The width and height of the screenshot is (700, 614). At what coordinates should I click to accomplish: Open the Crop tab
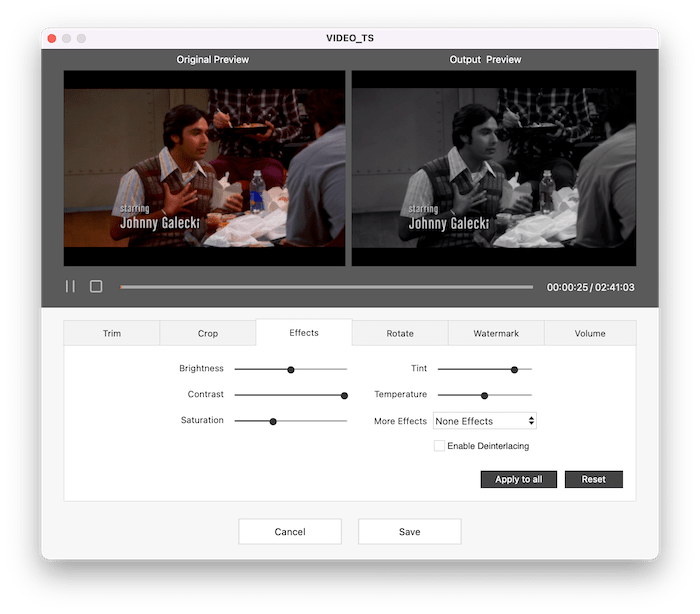[208, 333]
